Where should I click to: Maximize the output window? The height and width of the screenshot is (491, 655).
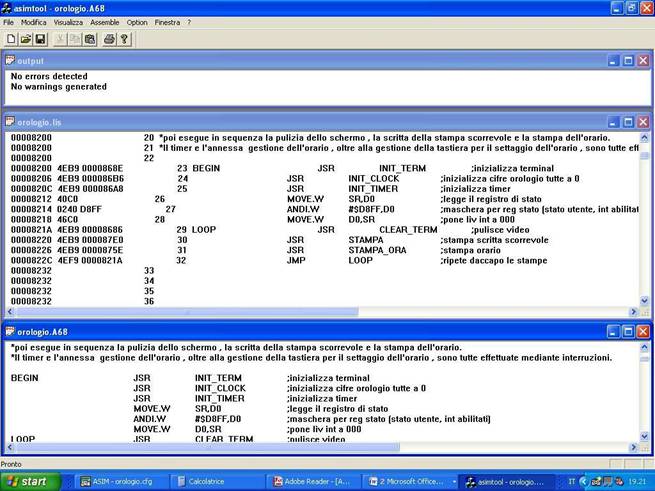[x=627, y=60]
